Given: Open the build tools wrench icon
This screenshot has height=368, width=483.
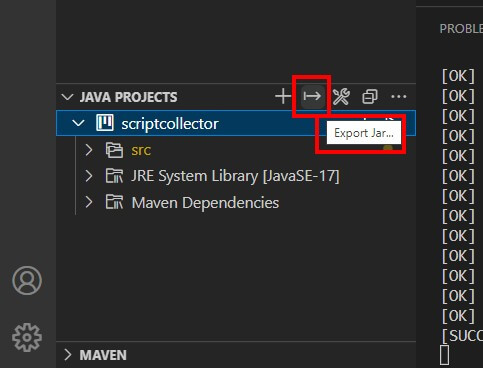Looking at the screenshot, I should (x=341, y=97).
